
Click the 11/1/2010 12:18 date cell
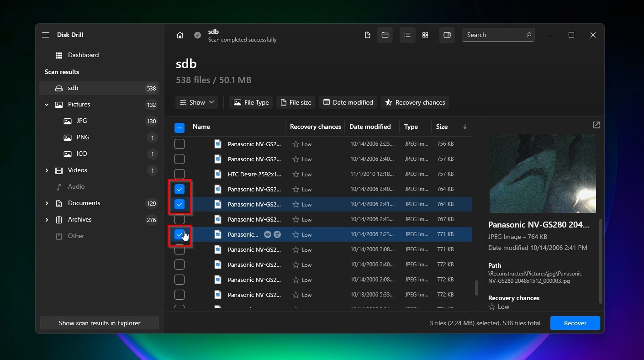[x=372, y=174]
